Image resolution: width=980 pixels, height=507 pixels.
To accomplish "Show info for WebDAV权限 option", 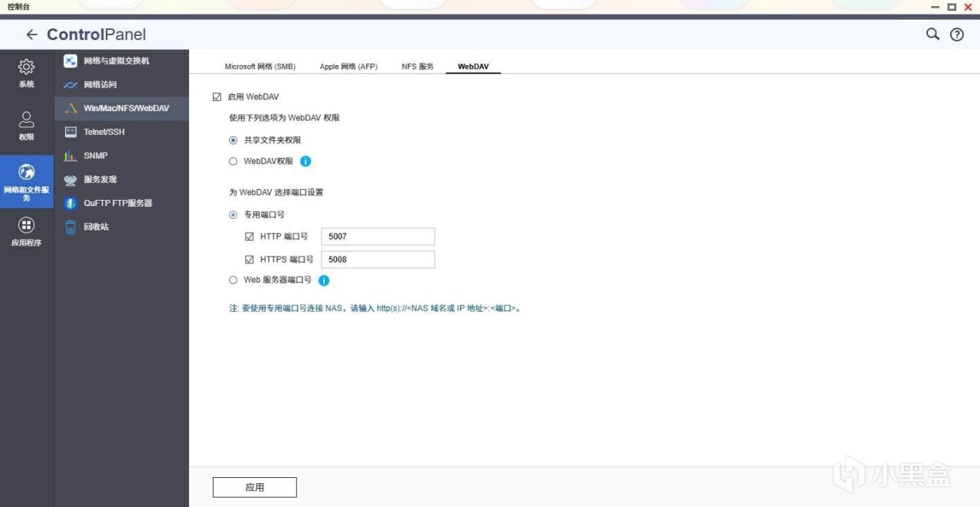I will [x=305, y=162].
